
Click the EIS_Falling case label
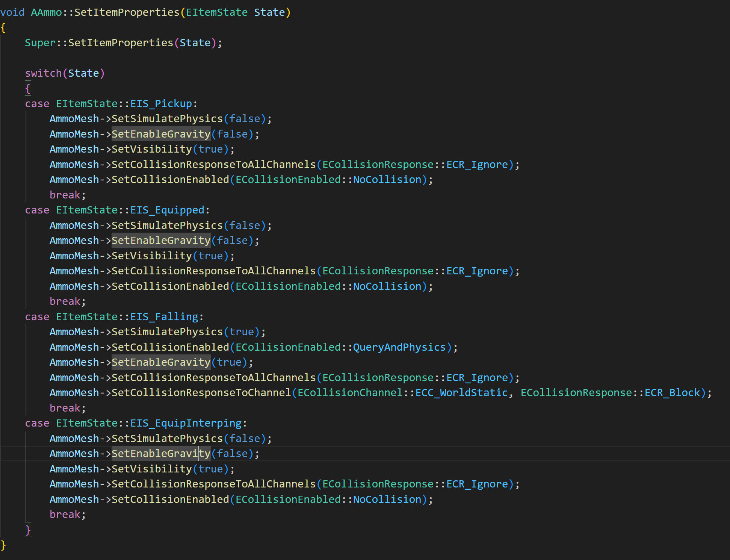click(x=164, y=317)
